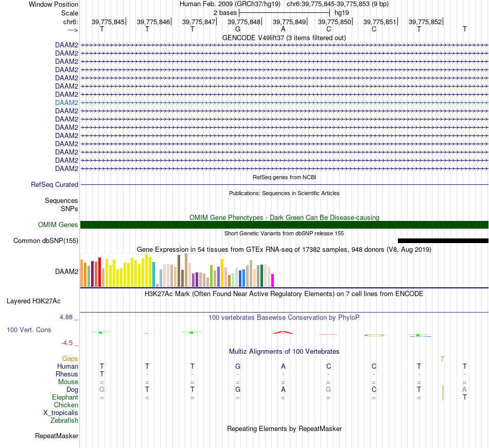This screenshot has height=448, width=489.
Task: Open the GENCODE V49lift37 track title
Action: [x=284, y=38]
